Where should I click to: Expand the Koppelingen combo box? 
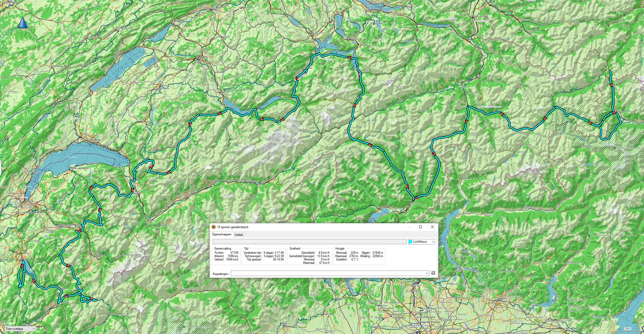click(427, 273)
